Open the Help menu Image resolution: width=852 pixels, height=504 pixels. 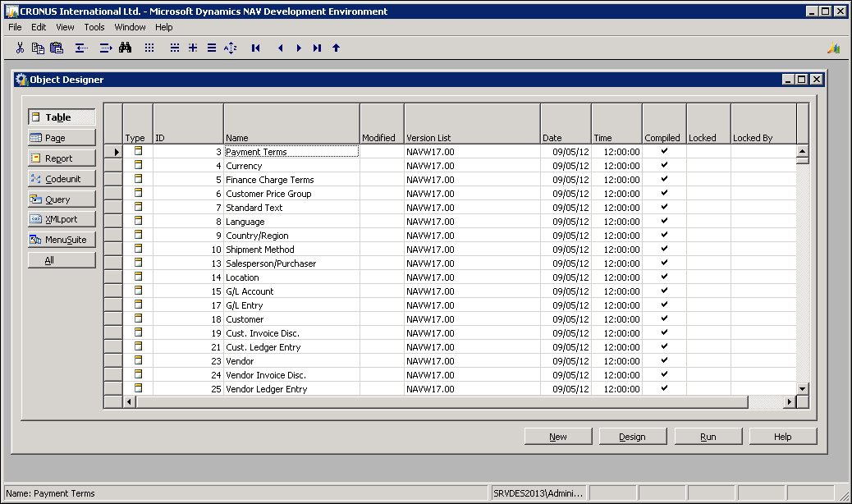(x=163, y=27)
